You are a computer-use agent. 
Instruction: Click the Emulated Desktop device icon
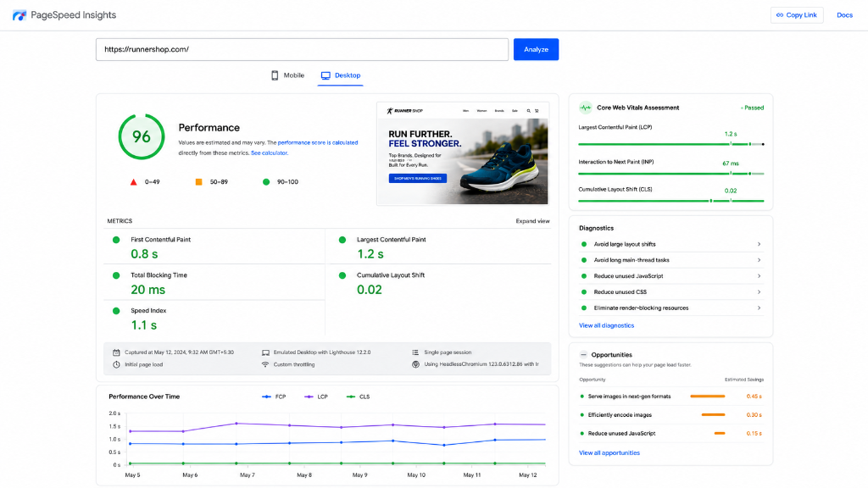pos(265,352)
